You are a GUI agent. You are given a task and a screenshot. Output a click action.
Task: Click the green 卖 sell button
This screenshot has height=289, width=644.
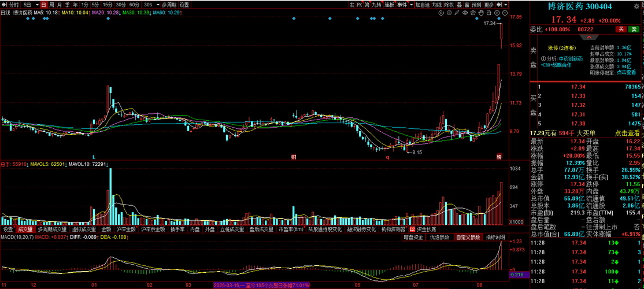(634, 29)
